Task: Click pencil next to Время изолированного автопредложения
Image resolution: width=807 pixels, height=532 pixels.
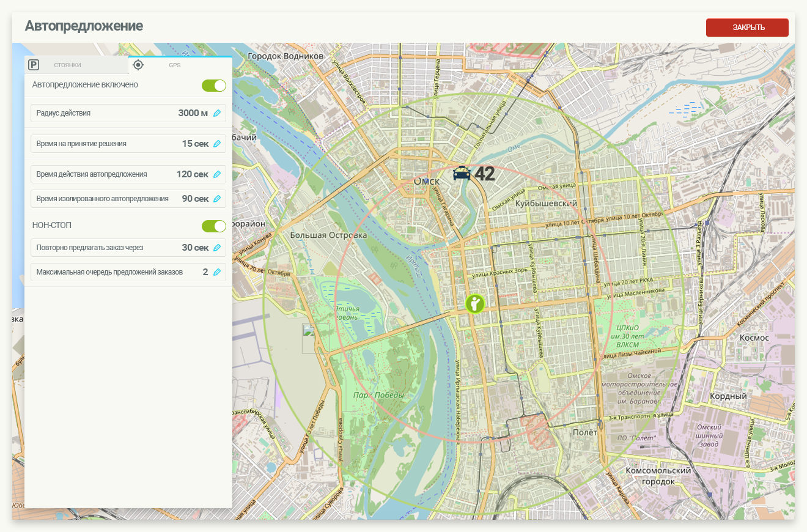Action: (217, 199)
